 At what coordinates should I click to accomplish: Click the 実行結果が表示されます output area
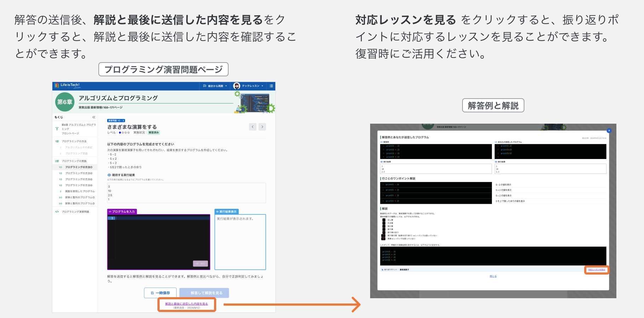(x=240, y=242)
